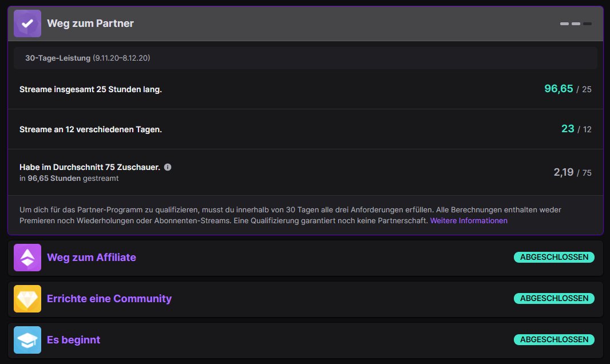Click Abgeschlossen badge for Weg zum Affiliate
610x364 pixels.
click(x=554, y=257)
